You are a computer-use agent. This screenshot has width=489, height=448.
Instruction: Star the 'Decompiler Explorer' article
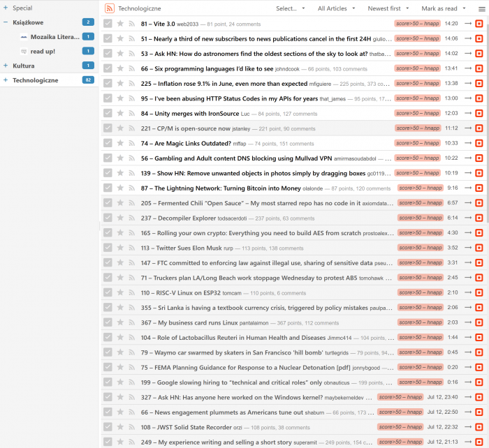click(x=120, y=218)
